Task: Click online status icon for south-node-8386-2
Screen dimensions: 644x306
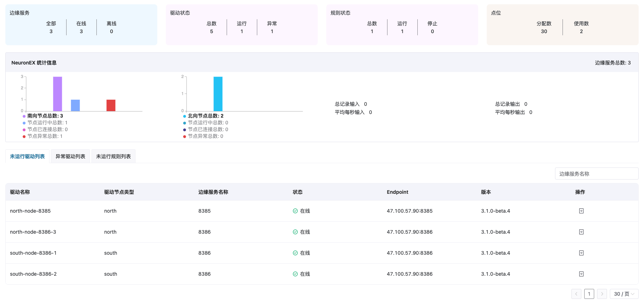Action: (295, 274)
